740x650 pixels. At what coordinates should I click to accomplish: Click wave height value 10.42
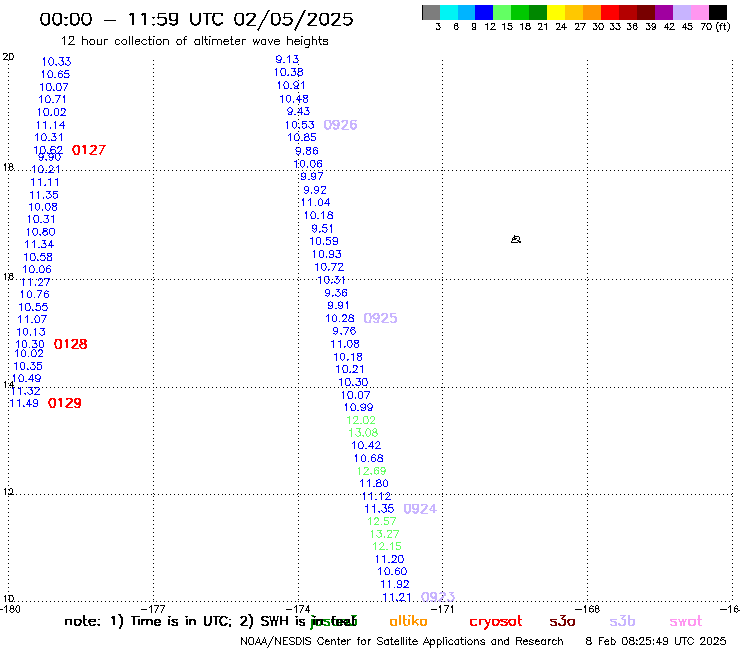tap(366, 446)
